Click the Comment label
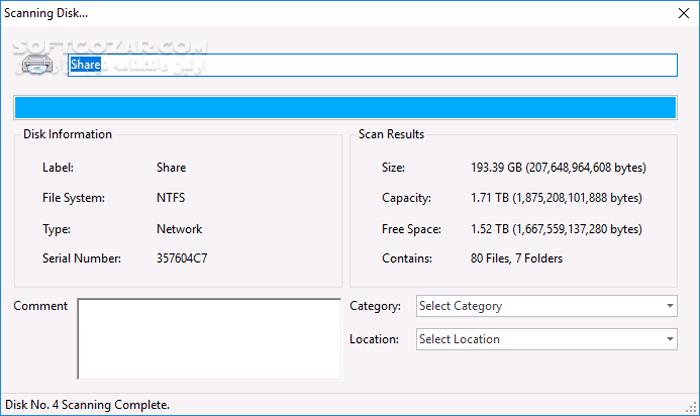Image resolution: width=700 pixels, height=416 pixels. tap(40, 306)
